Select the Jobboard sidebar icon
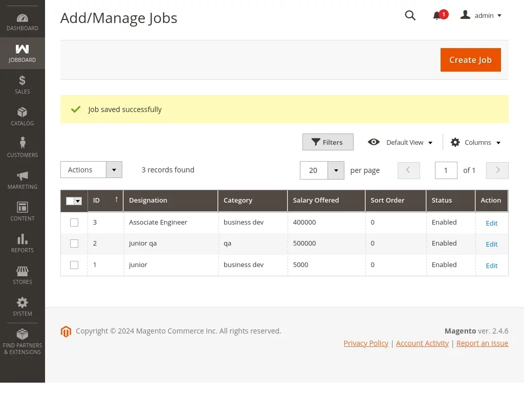The height and width of the screenshot is (420, 524). [22, 53]
